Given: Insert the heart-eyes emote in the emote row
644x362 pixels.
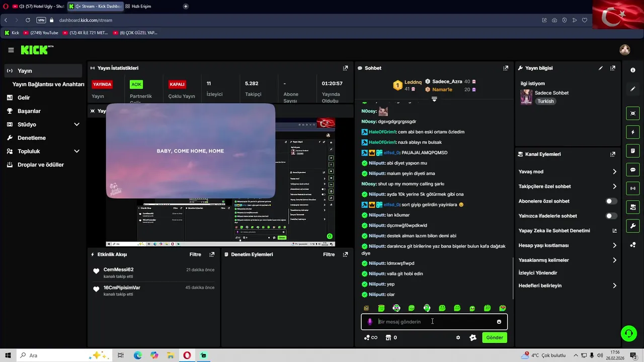Looking at the screenshot, I should tap(502, 308).
